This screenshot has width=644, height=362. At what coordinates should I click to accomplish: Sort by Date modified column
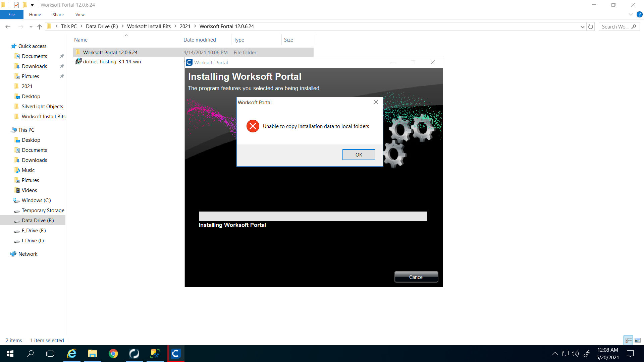point(206,40)
